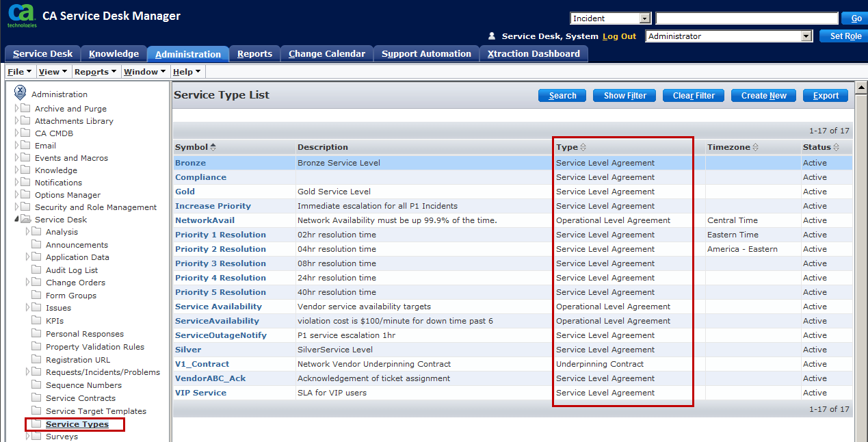Expand the Requests/Incidents/Problems node
The image size is (868, 442).
pos(28,372)
